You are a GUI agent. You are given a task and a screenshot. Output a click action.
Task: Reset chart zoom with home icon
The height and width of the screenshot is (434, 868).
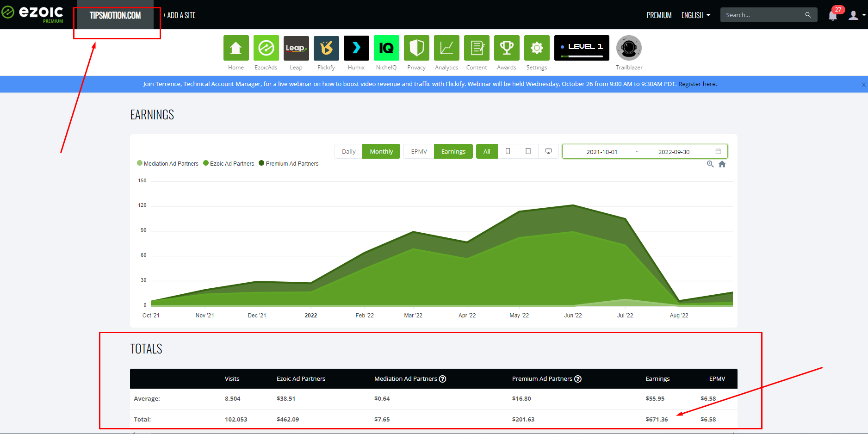pos(722,164)
